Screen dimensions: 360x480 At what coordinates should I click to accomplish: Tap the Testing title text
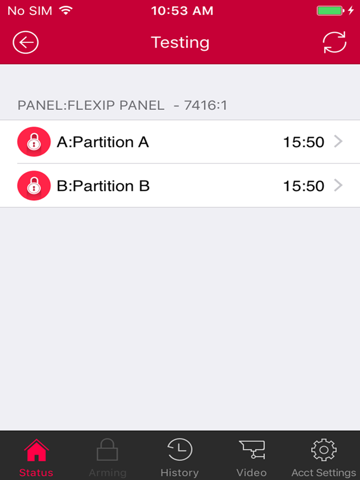pyautogui.click(x=180, y=43)
